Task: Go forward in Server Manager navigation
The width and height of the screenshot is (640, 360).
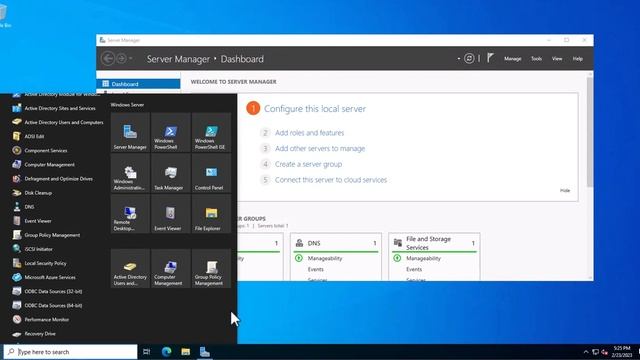Action: (x=121, y=58)
